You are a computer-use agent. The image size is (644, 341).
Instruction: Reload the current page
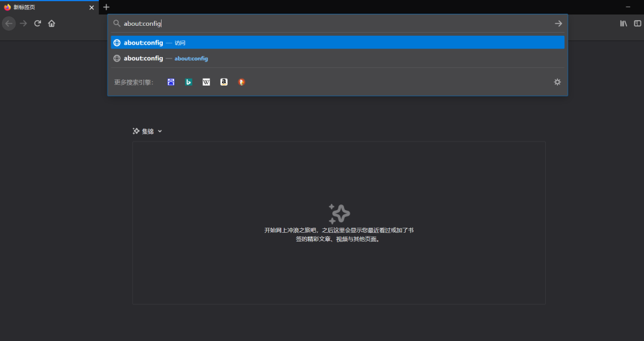(x=38, y=23)
